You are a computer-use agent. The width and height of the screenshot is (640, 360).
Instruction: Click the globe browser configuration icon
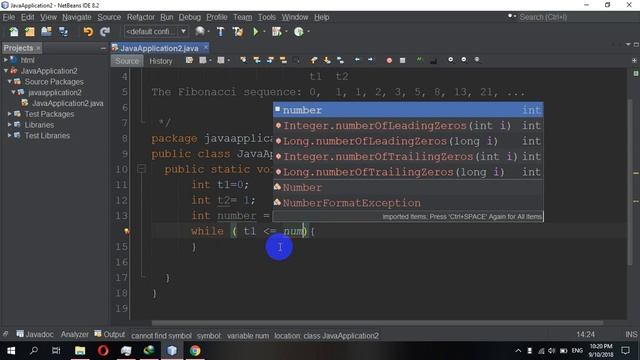pos(200,31)
